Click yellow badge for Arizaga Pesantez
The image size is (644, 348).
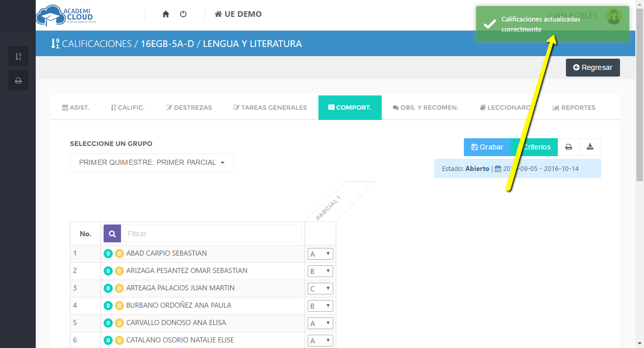coord(119,271)
